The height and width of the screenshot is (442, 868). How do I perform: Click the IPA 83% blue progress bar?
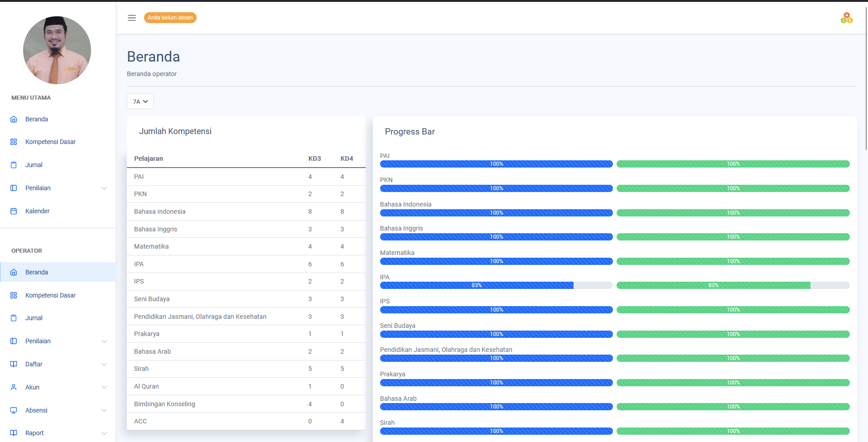(476, 285)
